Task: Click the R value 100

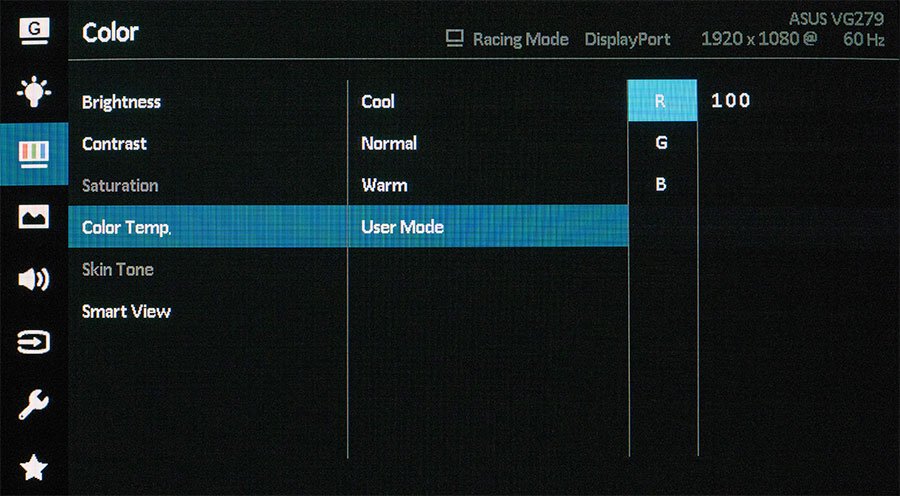Action: pyautogui.click(x=731, y=100)
